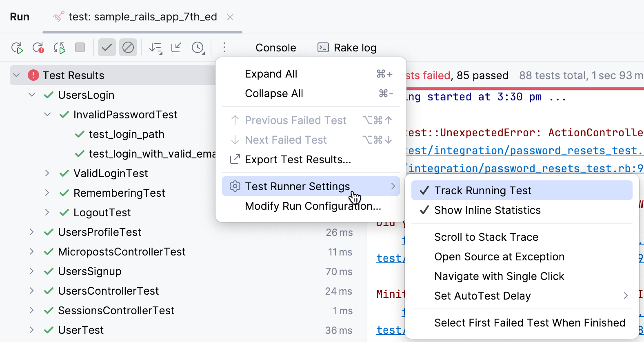Toggle auto-test rerun icon

[x=60, y=48]
